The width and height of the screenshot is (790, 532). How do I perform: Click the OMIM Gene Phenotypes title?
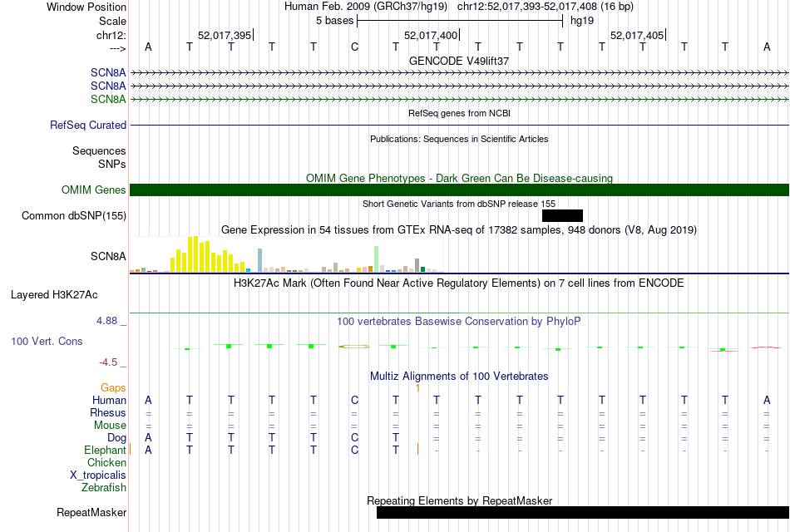click(x=460, y=179)
